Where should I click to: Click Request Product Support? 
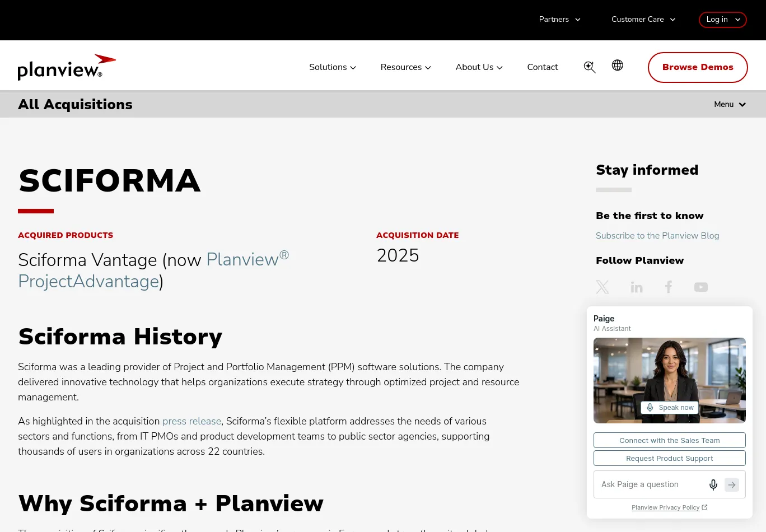(670, 458)
